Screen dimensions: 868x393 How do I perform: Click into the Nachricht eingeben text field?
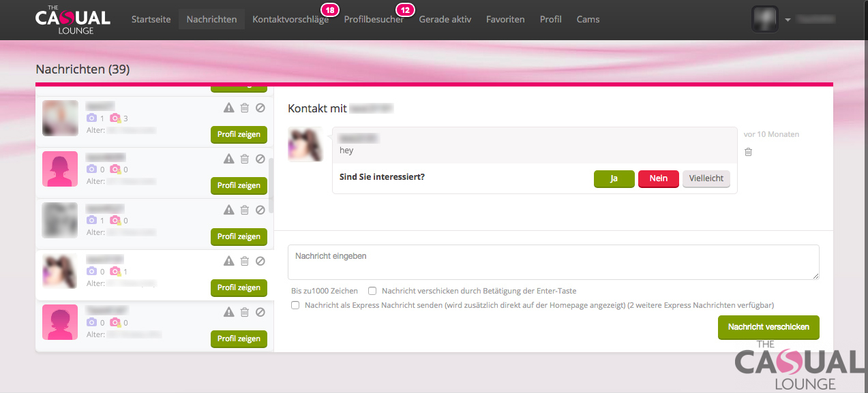point(553,262)
